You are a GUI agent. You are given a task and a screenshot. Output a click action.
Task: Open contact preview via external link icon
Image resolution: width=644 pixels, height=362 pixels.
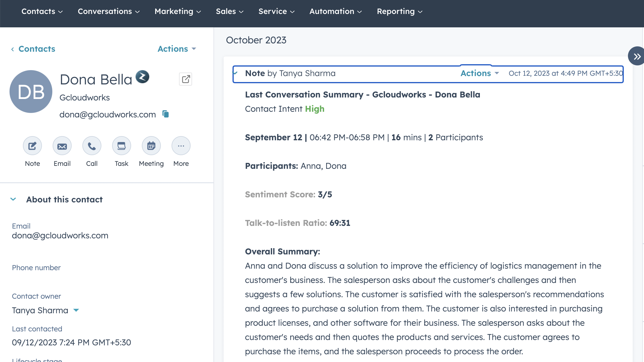tap(186, 79)
